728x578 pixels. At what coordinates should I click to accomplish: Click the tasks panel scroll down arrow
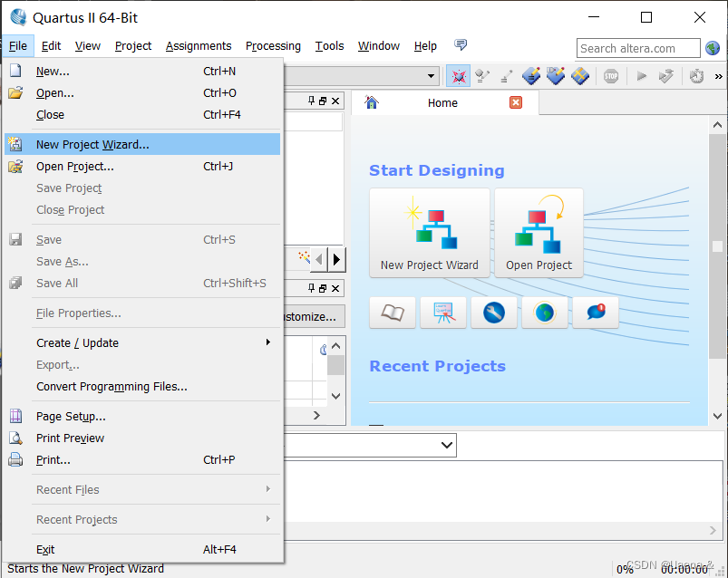click(x=336, y=396)
